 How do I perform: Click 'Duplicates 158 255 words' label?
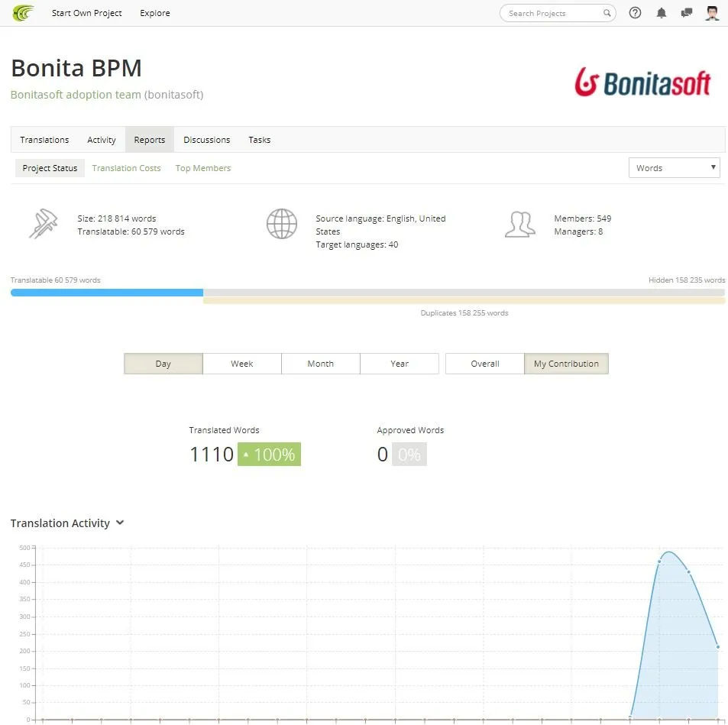pyautogui.click(x=464, y=313)
